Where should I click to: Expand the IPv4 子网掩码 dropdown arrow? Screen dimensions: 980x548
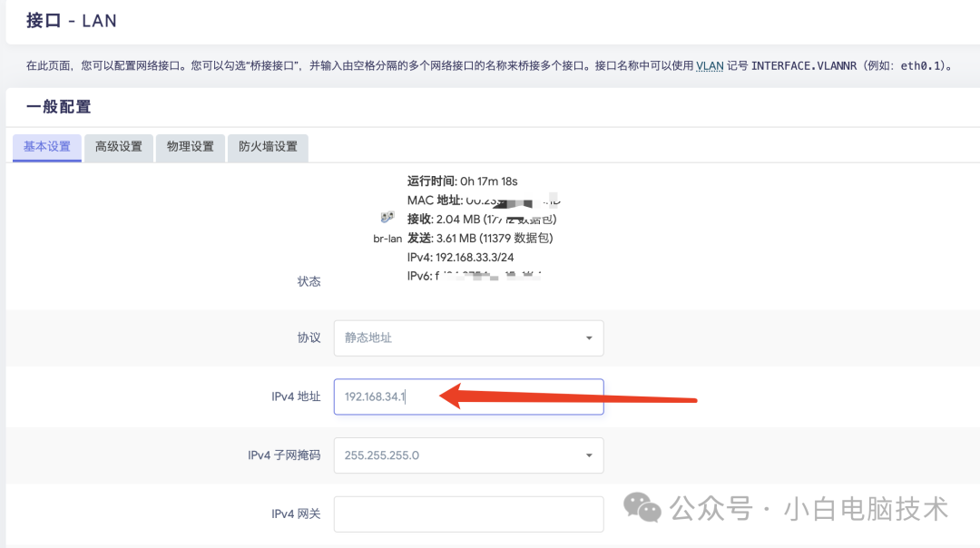pos(589,455)
